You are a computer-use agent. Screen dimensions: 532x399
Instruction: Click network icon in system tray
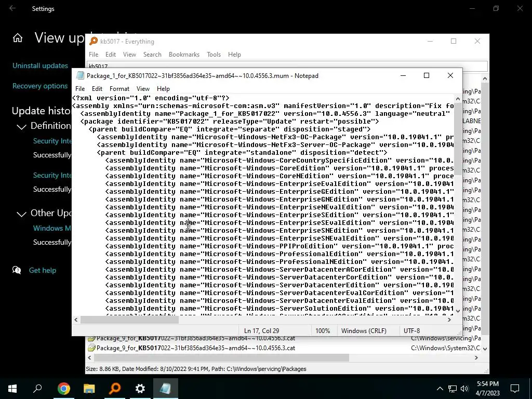point(453,389)
